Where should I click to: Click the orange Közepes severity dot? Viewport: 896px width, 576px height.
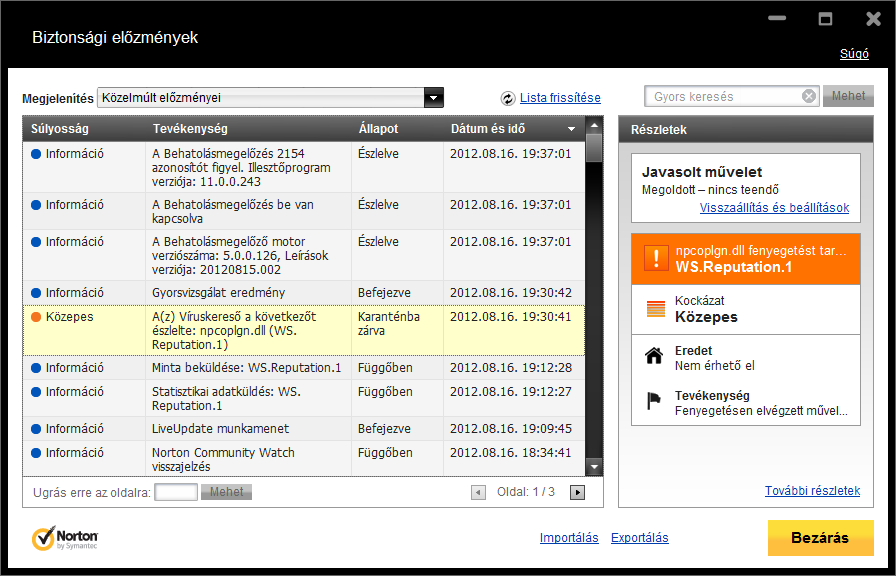(36, 317)
